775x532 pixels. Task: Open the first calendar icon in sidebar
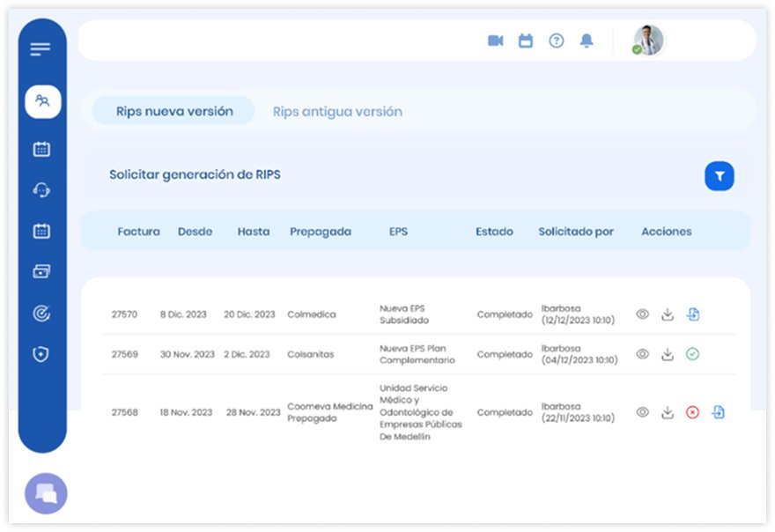tap(41, 149)
